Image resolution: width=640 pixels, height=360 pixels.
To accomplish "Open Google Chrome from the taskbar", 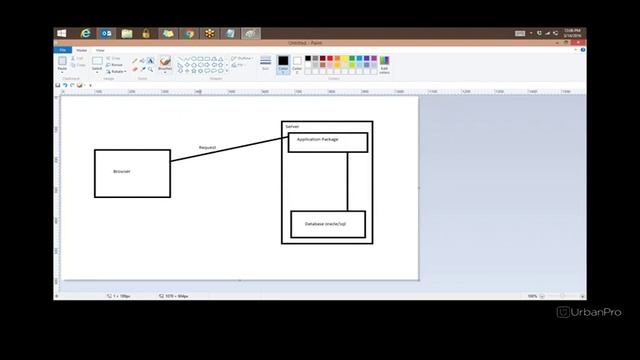I will pyautogui.click(x=189, y=33).
